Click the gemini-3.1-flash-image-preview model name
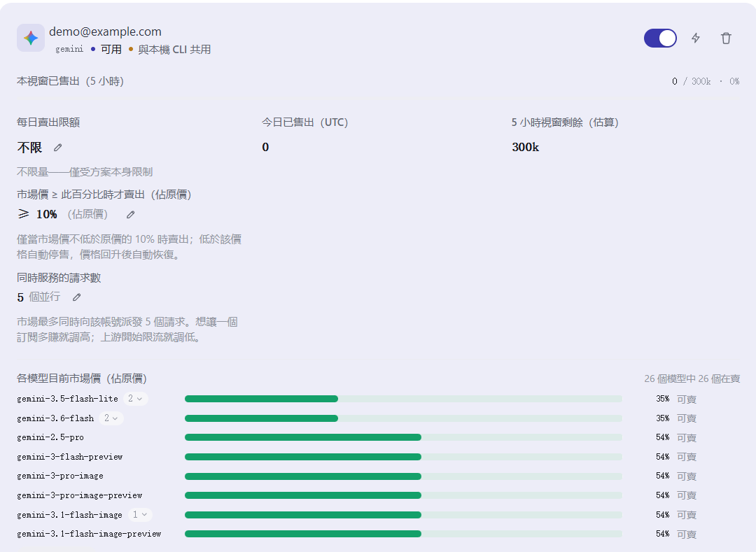Image resolution: width=756 pixels, height=552 pixels. [x=89, y=534]
